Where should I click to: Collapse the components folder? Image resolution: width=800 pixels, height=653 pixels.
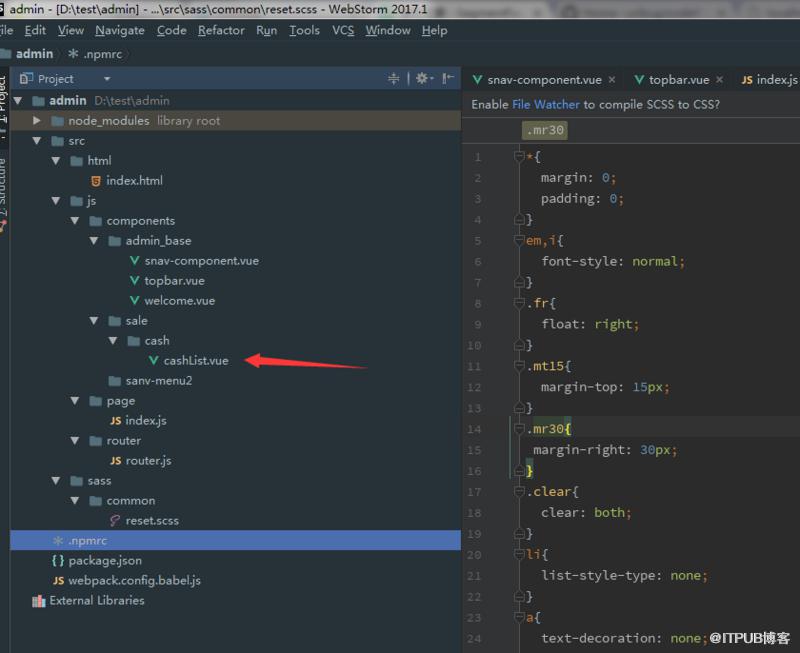[75, 220]
